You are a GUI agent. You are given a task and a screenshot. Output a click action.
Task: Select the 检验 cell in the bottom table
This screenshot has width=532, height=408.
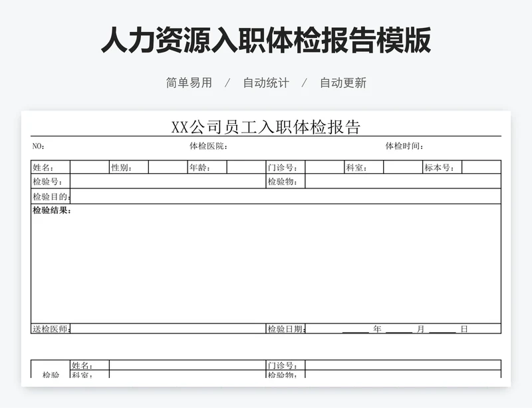[x=51, y=369]
